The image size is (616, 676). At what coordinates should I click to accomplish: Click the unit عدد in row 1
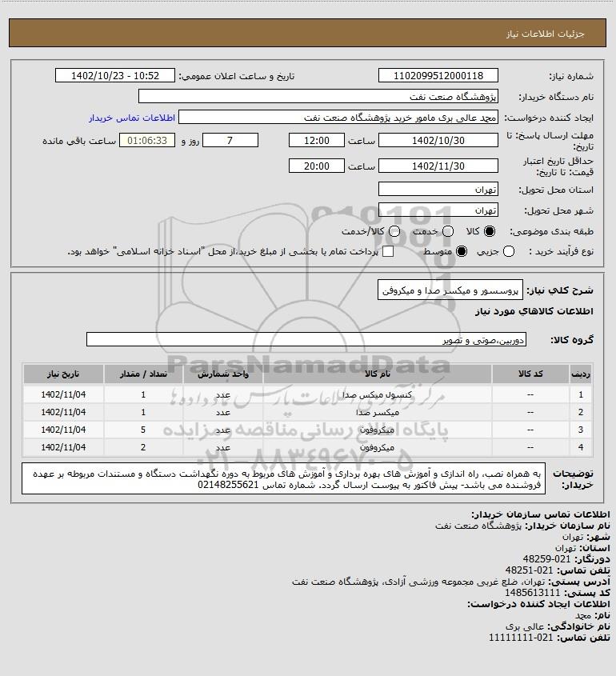(x=223, y=395)
